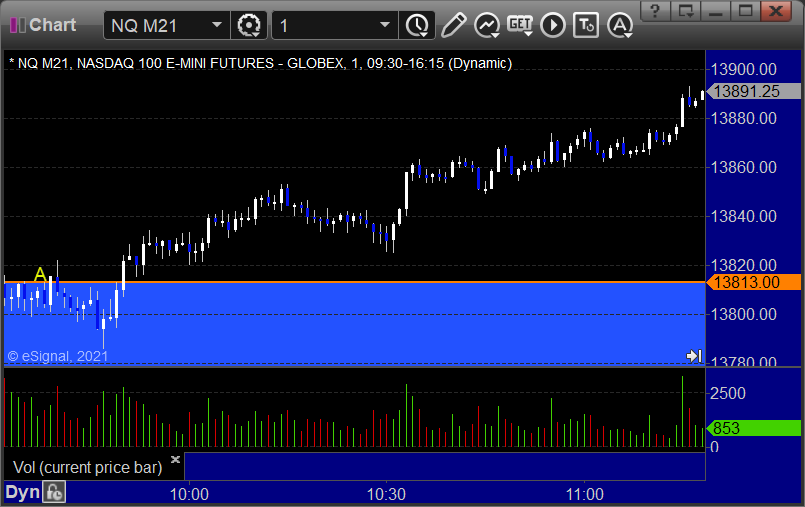
Task: Click the symbol settings gear icon
Action: 249,25
